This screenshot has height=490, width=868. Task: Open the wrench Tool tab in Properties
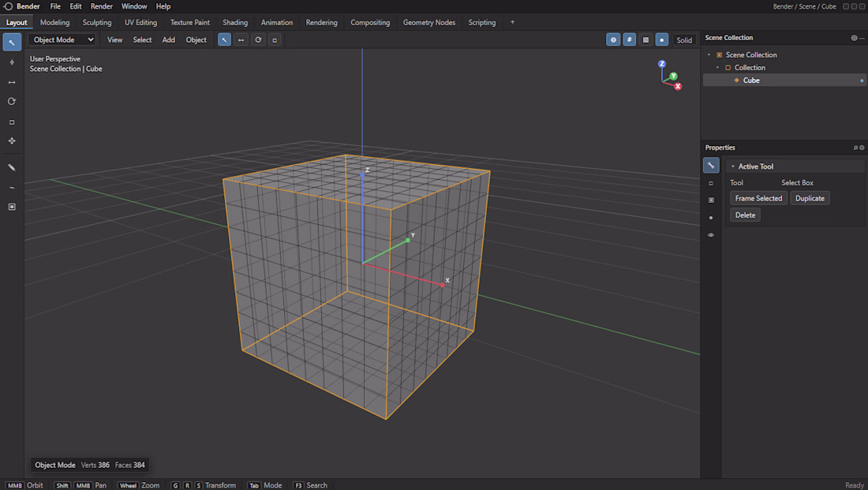tap(711, 165)
